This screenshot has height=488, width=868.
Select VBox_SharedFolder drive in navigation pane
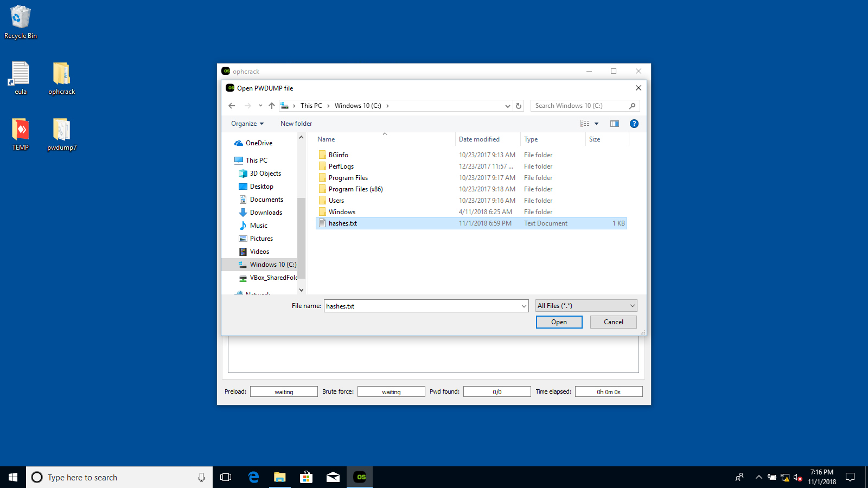point(268,278)
